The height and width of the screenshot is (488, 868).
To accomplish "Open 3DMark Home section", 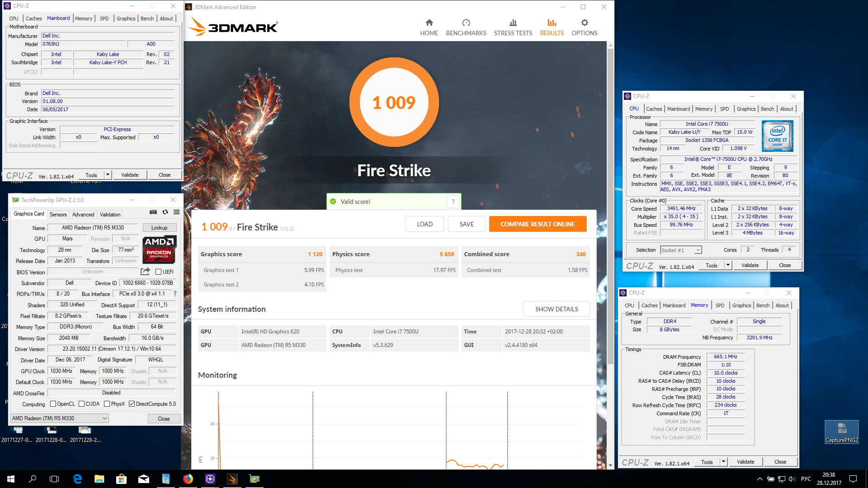I will 429,28.
